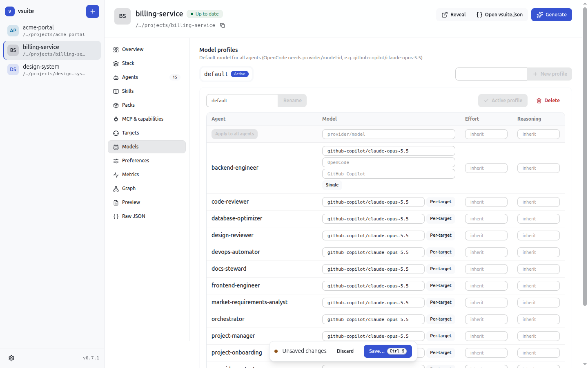Open the Overview section
The width and height of the screenshot is (588, 368).
point(147,49)
